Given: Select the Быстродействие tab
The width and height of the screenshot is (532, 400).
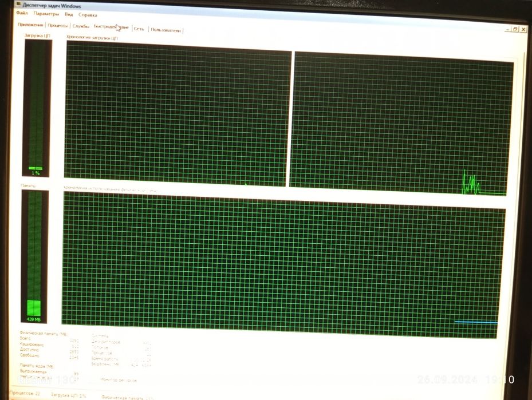Looking at the screenshot, I should tap(111, 27).
